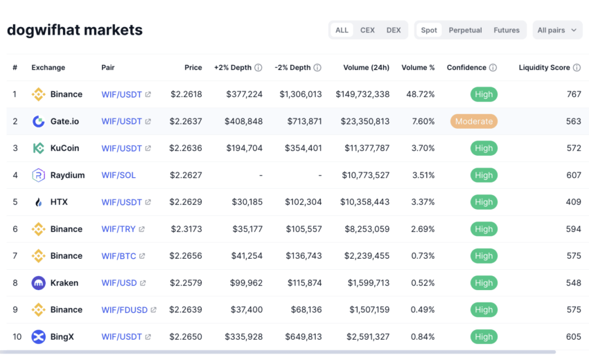Click the Gate.io exchange logo icon
The width and height of the screenshot is (589, 364).
tap(39, 121)
